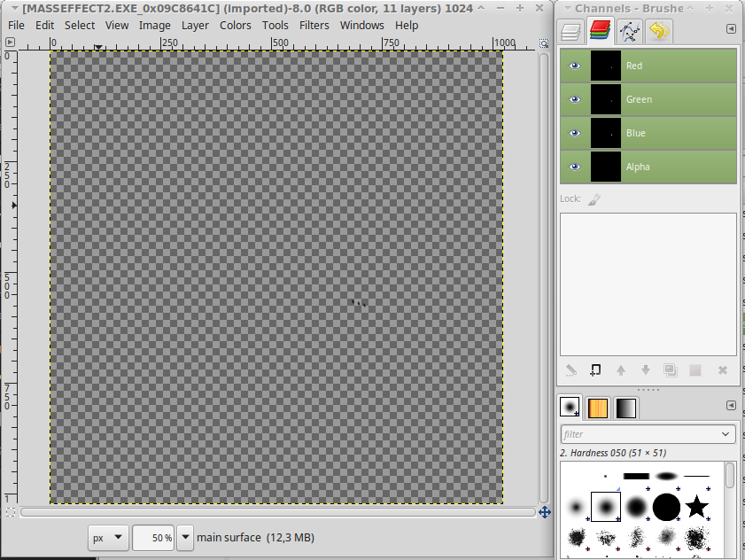745x560 pixels.
Task: Switch to the Gradients tab
Action: [625, 408]
